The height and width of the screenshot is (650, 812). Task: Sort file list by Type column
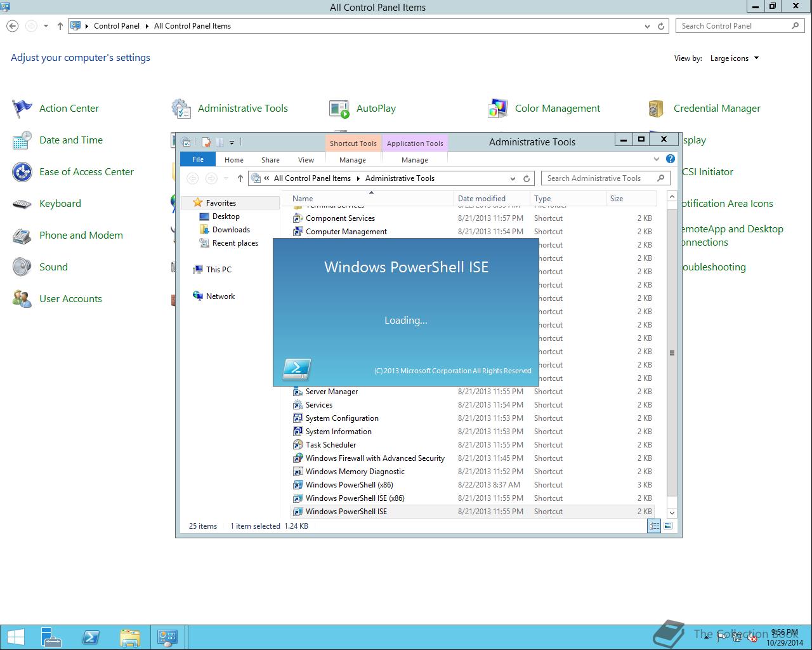[568, 199]
